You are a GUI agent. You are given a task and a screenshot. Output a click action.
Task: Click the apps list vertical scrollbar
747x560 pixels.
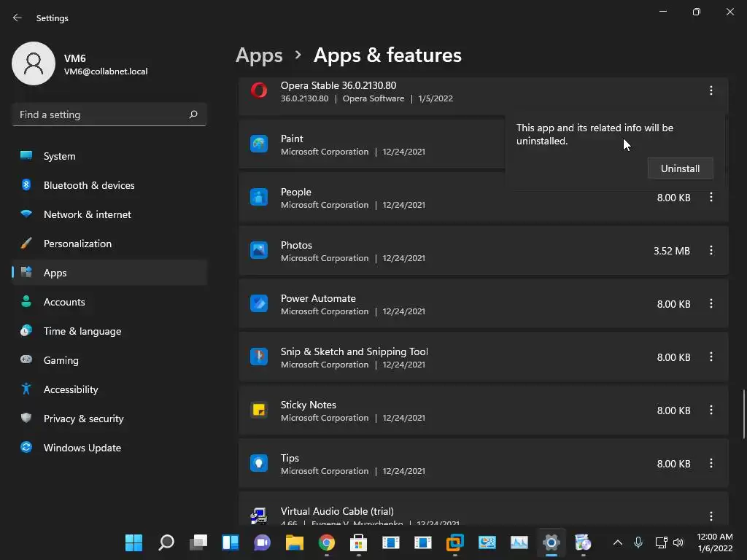click(x=743, y=414)
